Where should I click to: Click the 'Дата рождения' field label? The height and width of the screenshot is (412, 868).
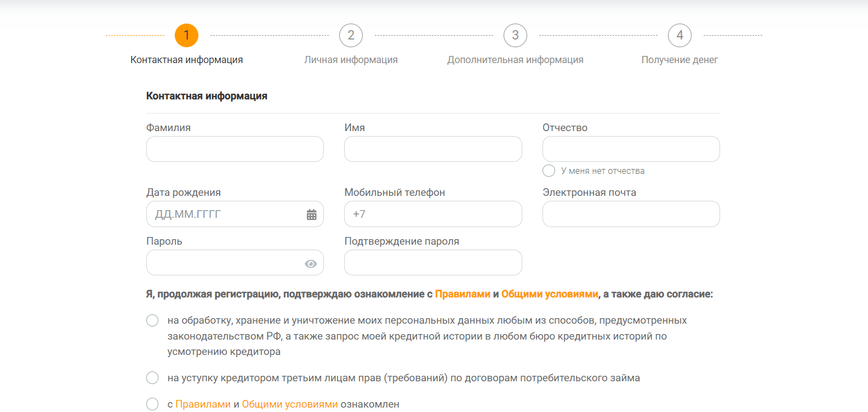tap(184, 193)
